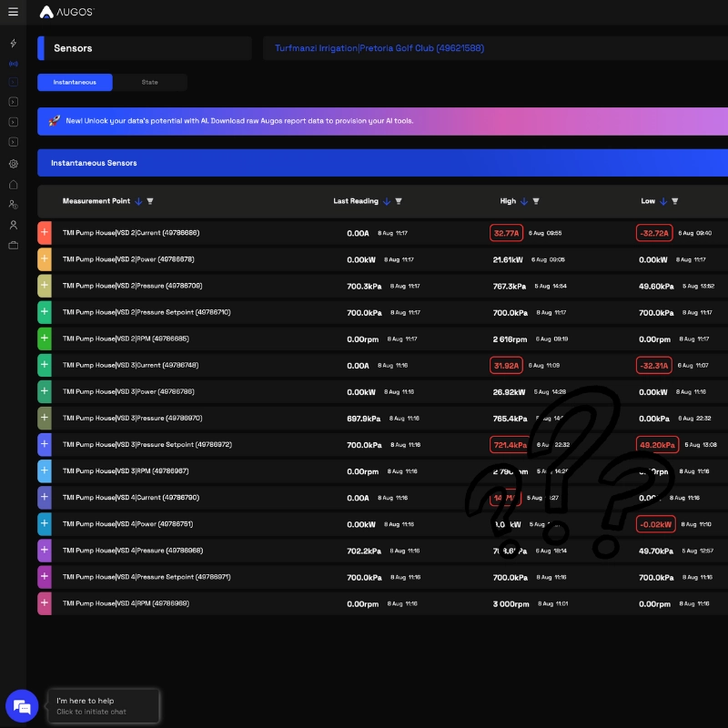Filter the Measurement Point column
Viewport: 728px width, 728px height.
150,201
